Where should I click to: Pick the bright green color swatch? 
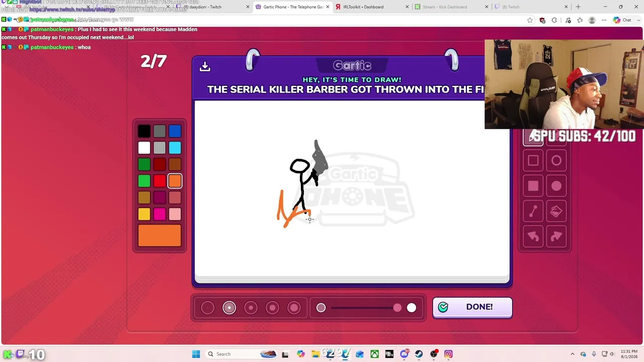(144, 181)
